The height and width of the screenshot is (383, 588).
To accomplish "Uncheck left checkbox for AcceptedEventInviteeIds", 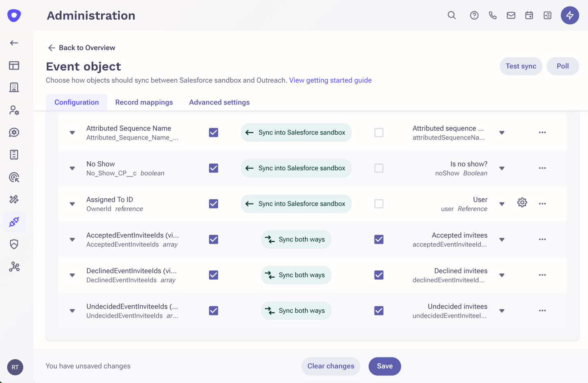I will [213, 239].
